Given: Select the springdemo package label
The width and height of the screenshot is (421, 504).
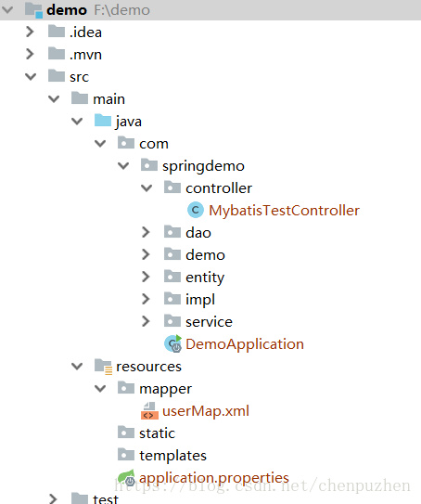Looking at the screenshot, I should click(x=203, y=166).
